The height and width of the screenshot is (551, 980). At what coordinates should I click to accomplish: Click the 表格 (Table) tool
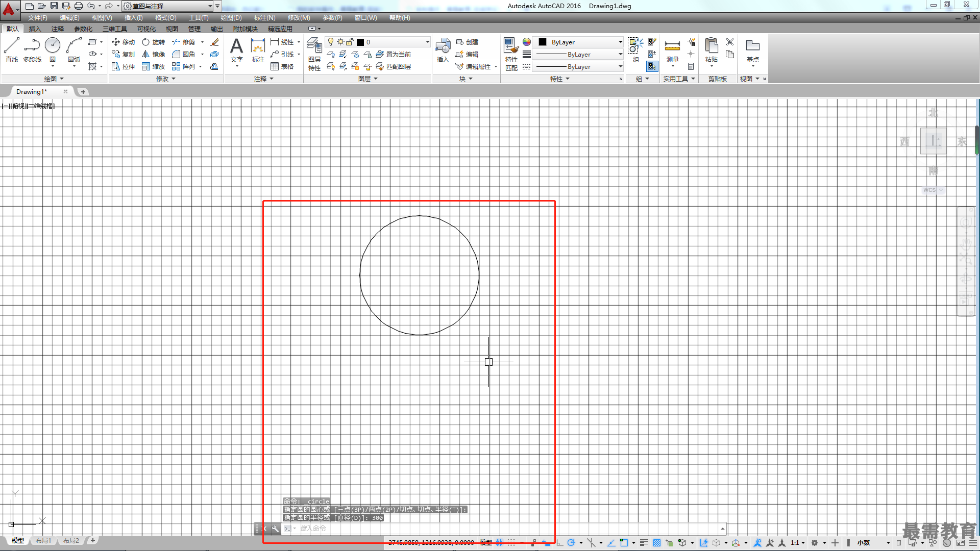coord(282,66)
